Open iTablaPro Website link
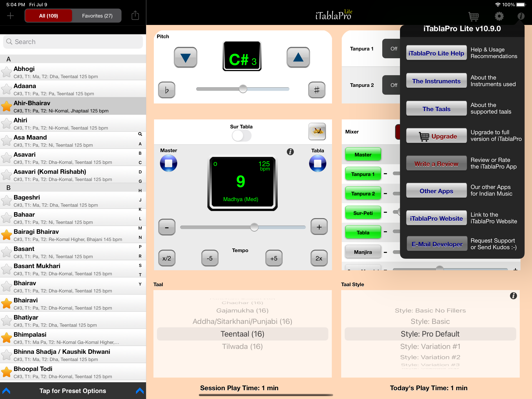The width and height of the screenshot is (532, 399). click(x=436, y=218)
